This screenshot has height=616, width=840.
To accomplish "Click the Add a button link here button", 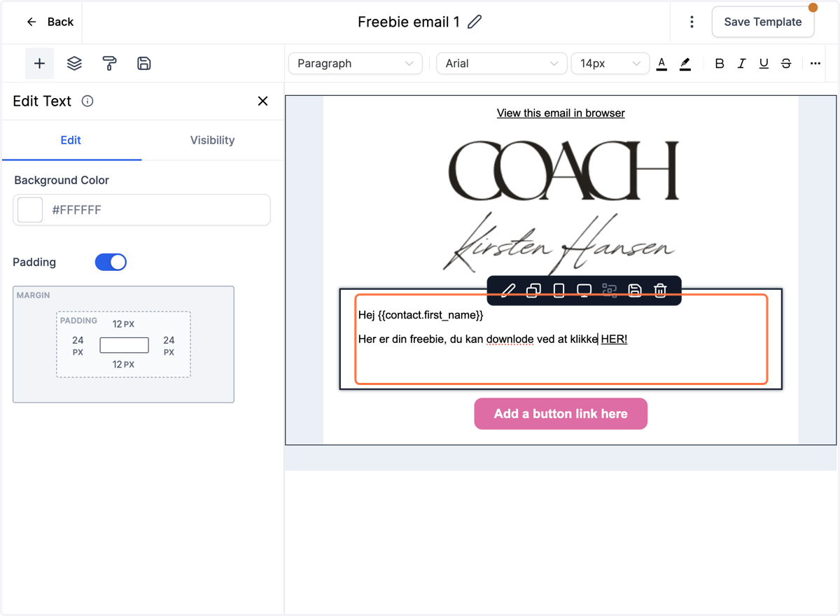I will (x=561, y=414).
